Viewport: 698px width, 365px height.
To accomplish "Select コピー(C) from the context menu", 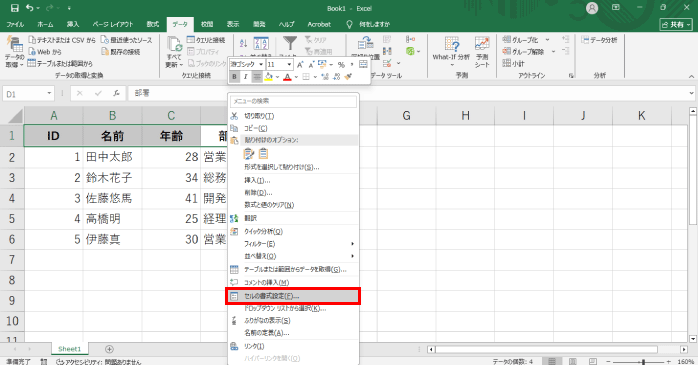I will pyautogui.click(x=293, y=128).
